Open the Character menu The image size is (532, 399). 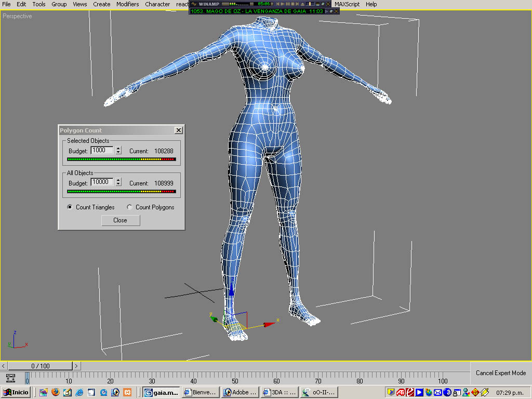pos(157,4)
